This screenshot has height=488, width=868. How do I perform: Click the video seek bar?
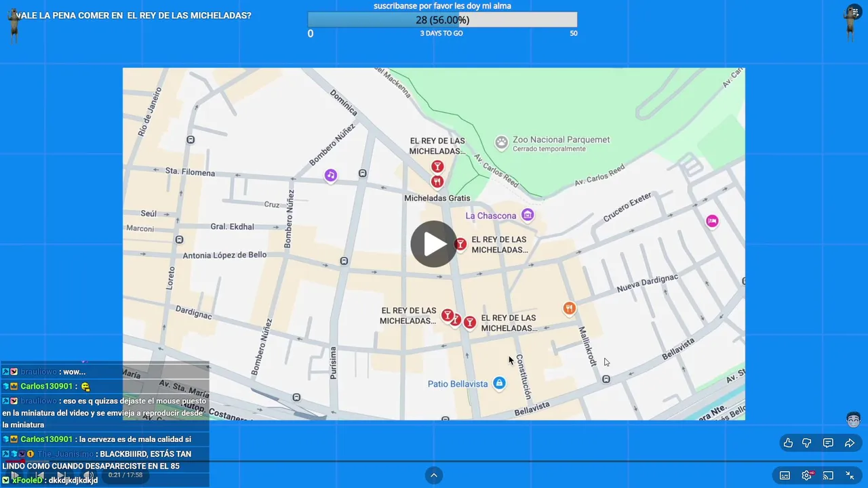click(x=434, y=462)
